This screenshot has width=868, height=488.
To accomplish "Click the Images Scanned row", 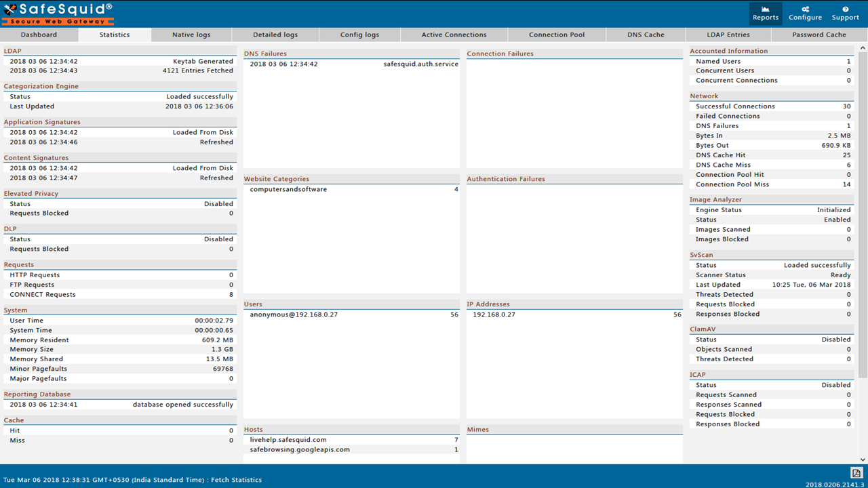I will point(772,230).
